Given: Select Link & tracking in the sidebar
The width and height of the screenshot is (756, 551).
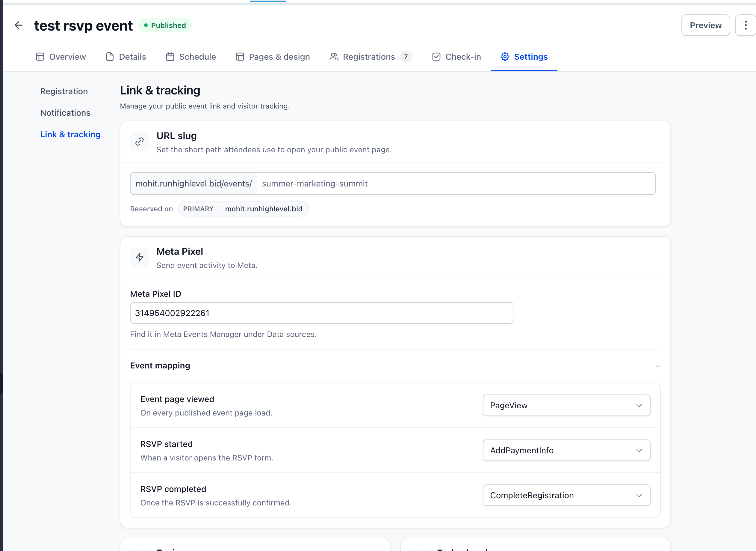Looking at the screenshot, I should click(70, 134).
